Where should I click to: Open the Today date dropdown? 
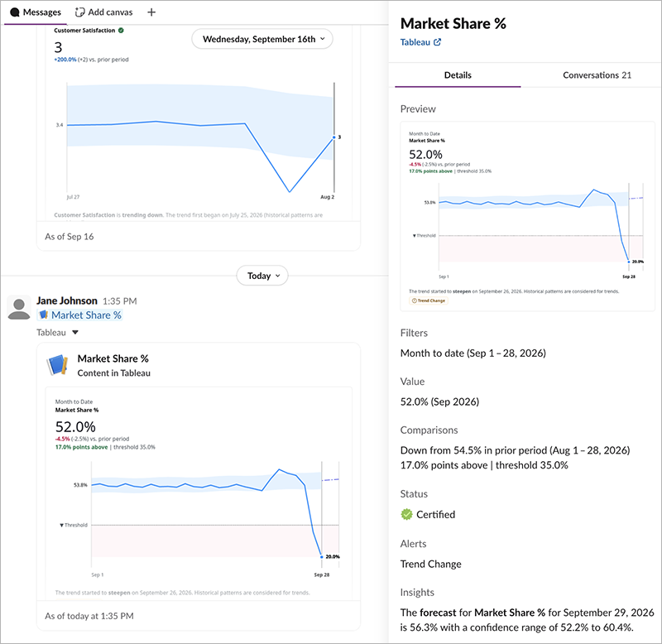coord(262,276)
